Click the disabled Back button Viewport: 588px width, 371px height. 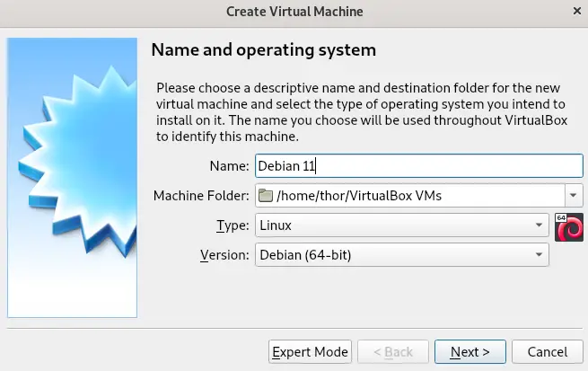pos(392,352)
